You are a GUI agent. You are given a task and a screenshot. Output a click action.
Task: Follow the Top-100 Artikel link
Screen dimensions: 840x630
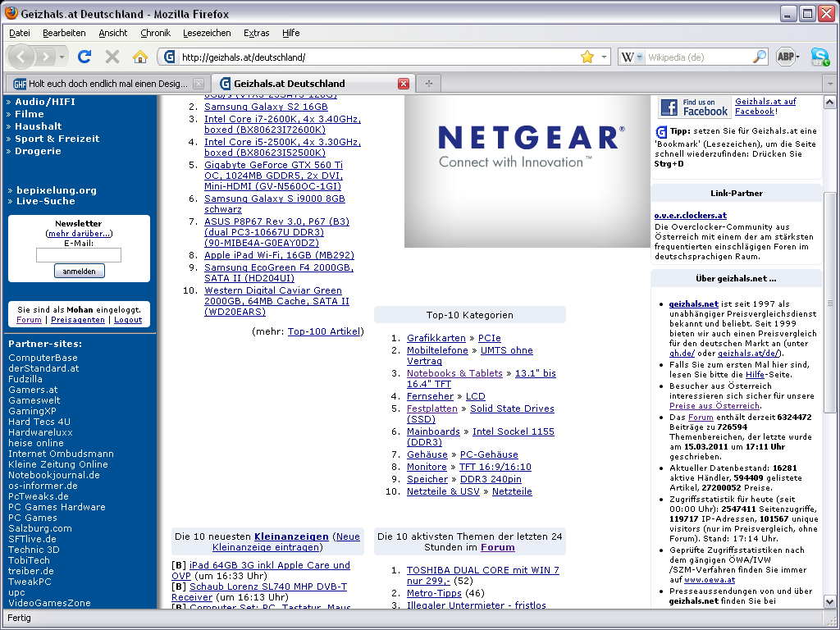325,331
